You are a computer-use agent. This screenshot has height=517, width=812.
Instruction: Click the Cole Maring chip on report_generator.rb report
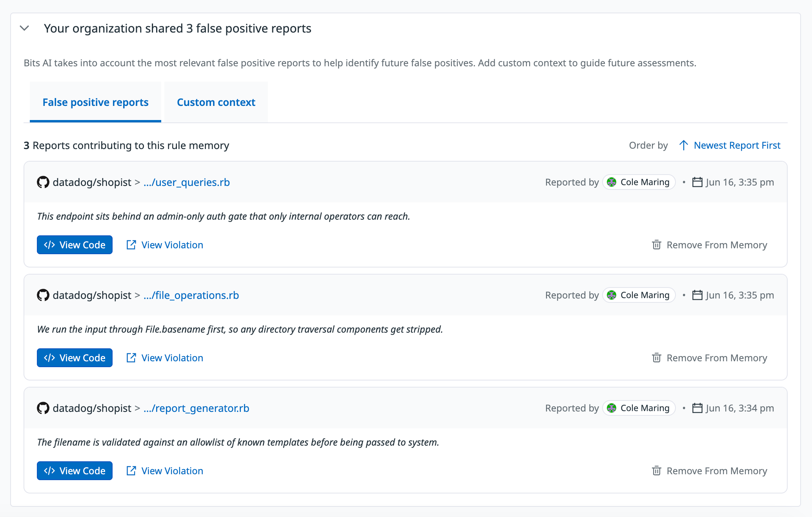tap(639, 408)
